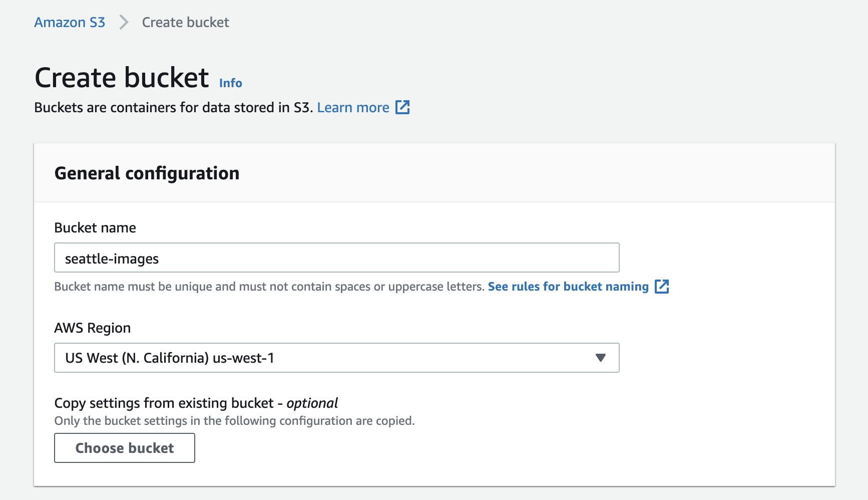
Task: Click external link icon after bucket naming rules
Action: (x=662, y=287)
